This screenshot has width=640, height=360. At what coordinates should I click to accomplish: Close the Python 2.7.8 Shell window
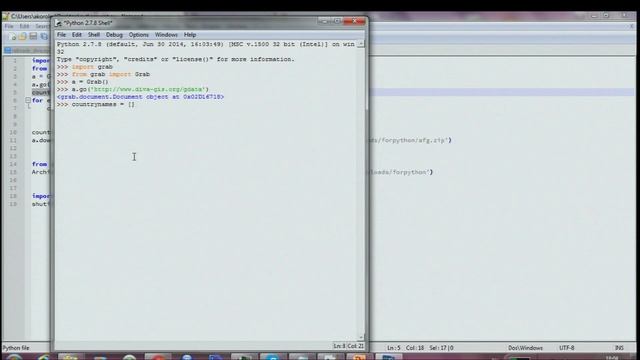(354, 21)
